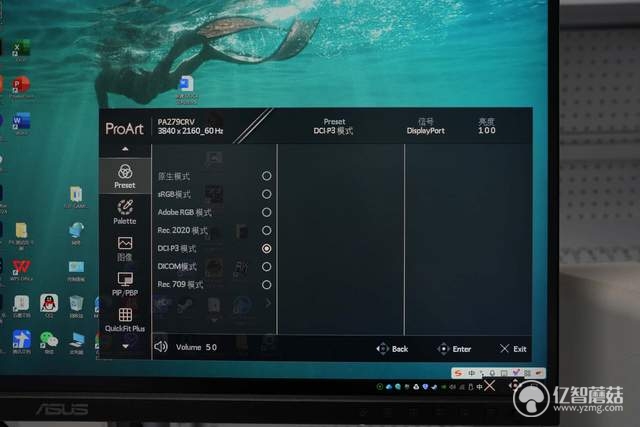Click the Volume 50 value
This screenshot has height=427, width=640.
[x=211, y=347]
